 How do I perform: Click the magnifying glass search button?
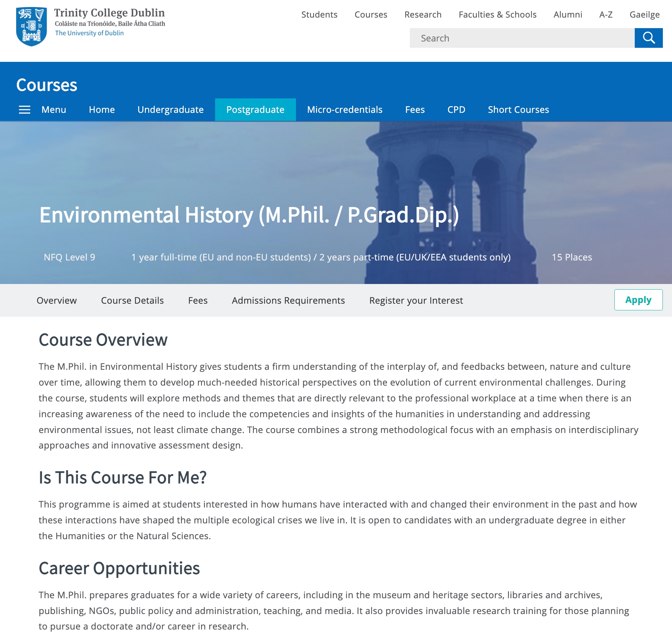click(648, 38)
